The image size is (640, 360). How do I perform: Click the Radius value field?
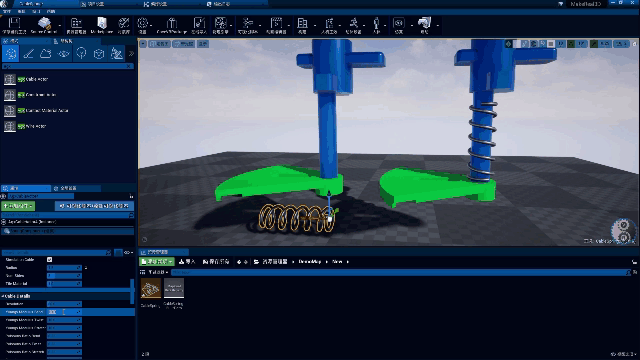pos(64,268)
